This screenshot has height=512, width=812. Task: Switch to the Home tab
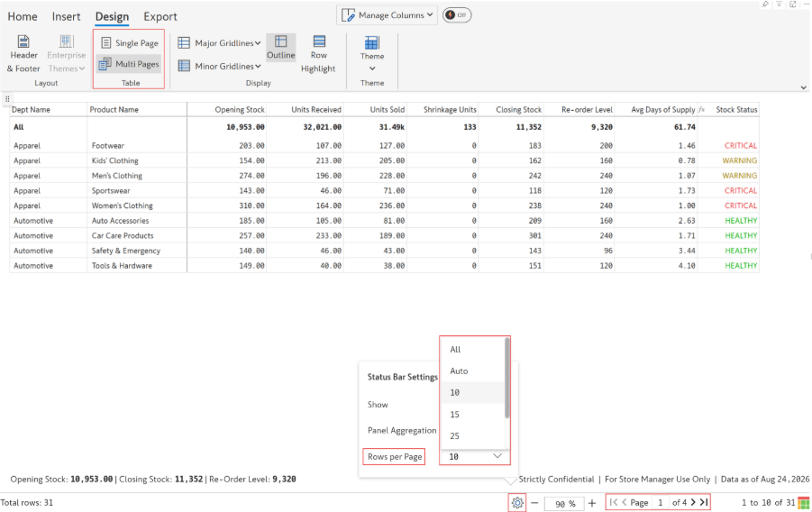23,16
